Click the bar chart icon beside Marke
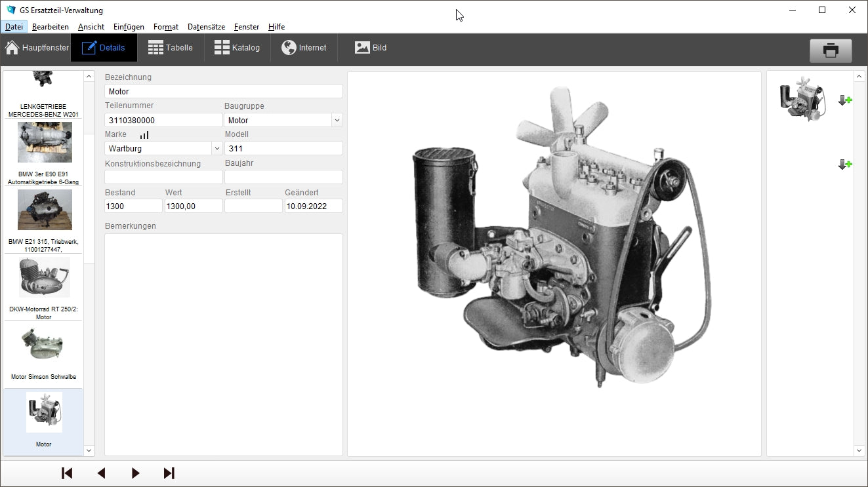Image resolution: width=868 pixels, height=487 pixels. coord(144,135)
